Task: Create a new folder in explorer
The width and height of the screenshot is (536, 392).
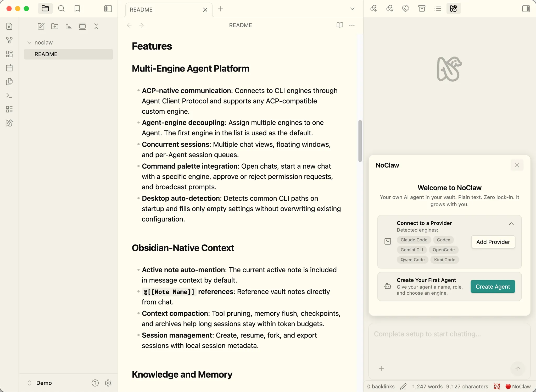Action: 55,26
